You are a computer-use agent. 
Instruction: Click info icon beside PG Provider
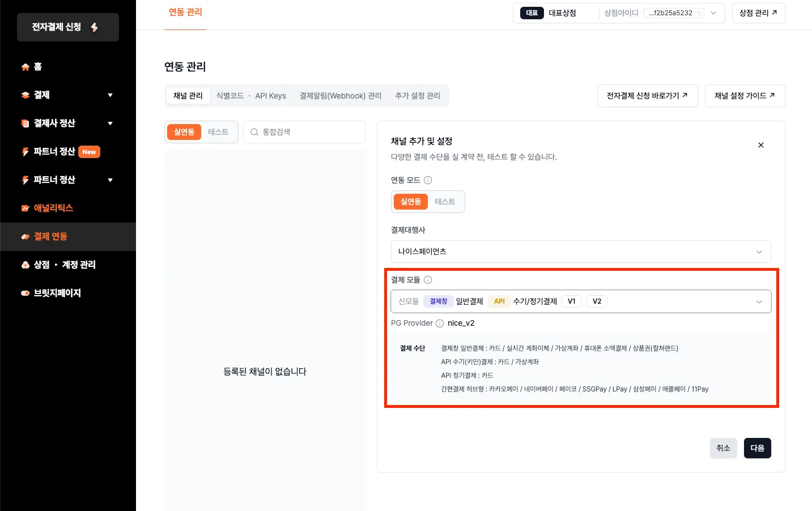point(440,323)
